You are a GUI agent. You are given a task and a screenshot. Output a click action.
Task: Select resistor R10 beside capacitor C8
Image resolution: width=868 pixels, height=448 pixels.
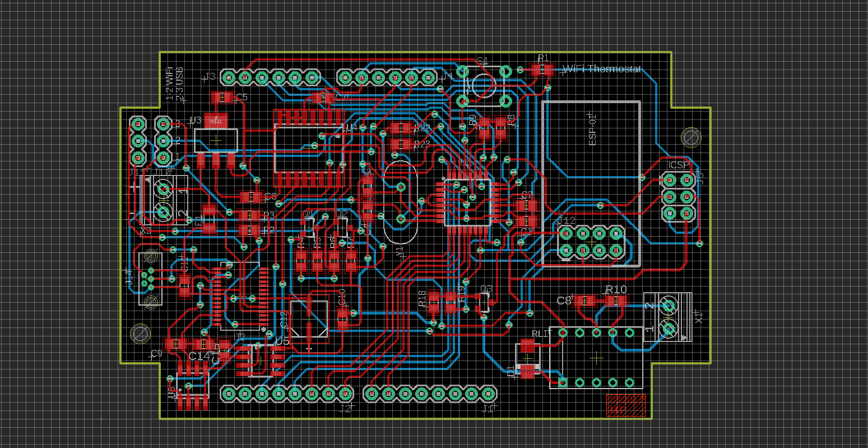coord(616,301)
